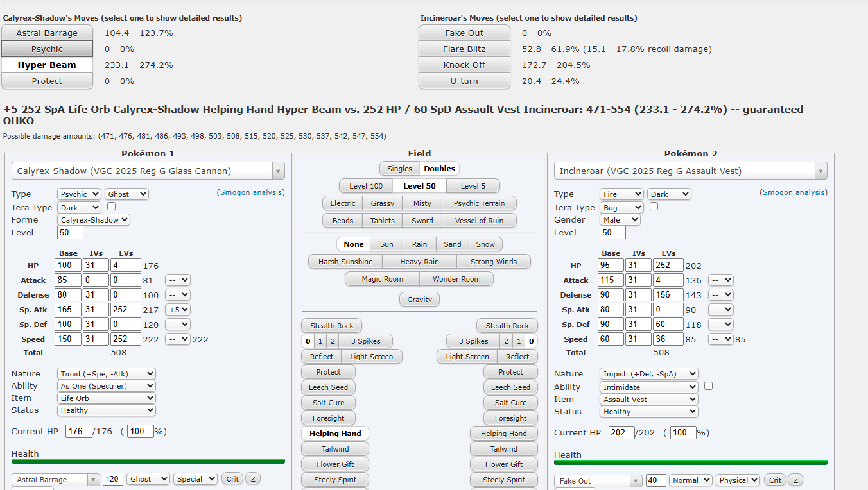The image size is (868, 490).
Task: Set weather to Rain
Action: point(420,244)
